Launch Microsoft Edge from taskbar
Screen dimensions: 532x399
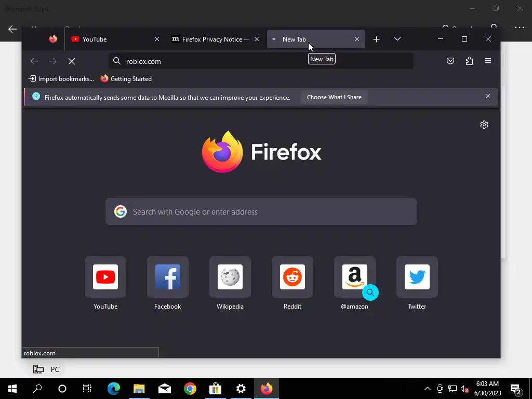[x=114, y=389]
